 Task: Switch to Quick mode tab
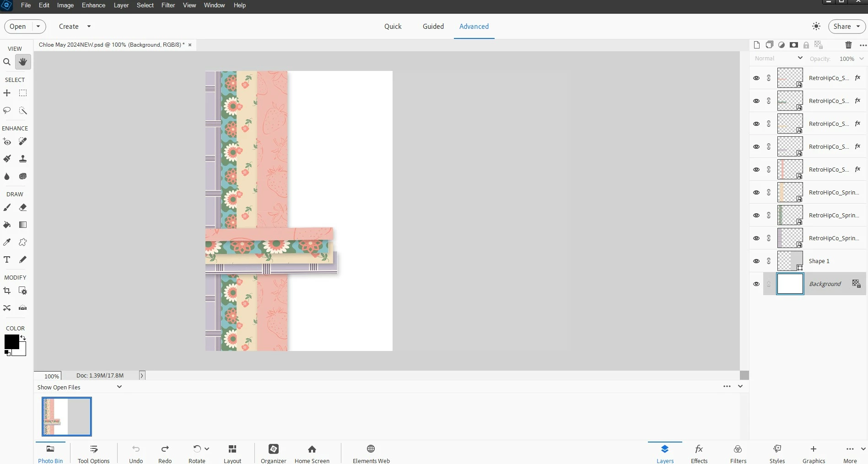pyautogui.click(x=393, y=27)
